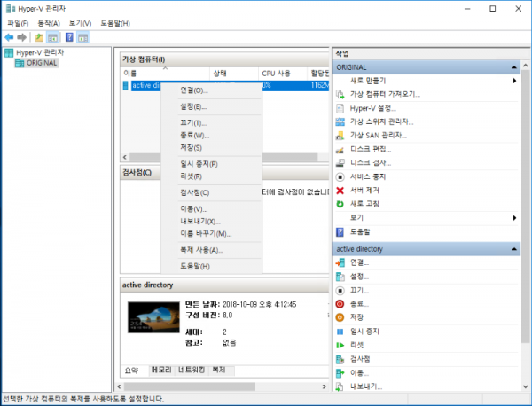The image size is (532, 406).
Task: Choose 저장(S) from context menu
Action: click(211, 147)
